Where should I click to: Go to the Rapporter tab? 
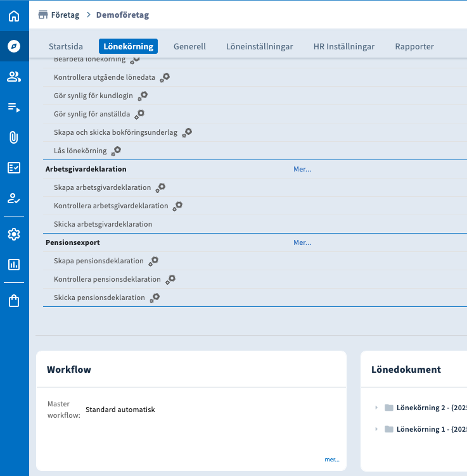[x=414, y=46]
